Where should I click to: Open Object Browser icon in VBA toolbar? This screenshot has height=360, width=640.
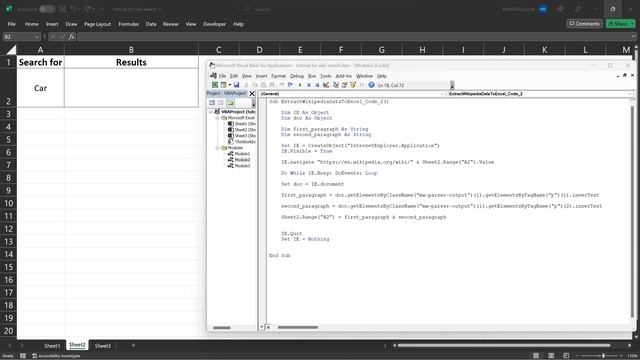coord(353,85)
